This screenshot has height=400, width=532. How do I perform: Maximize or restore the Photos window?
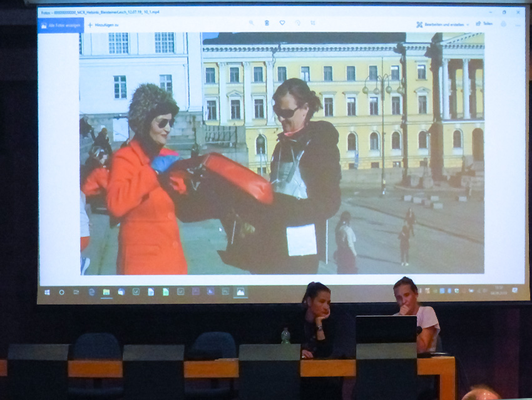tap(504, 12)
